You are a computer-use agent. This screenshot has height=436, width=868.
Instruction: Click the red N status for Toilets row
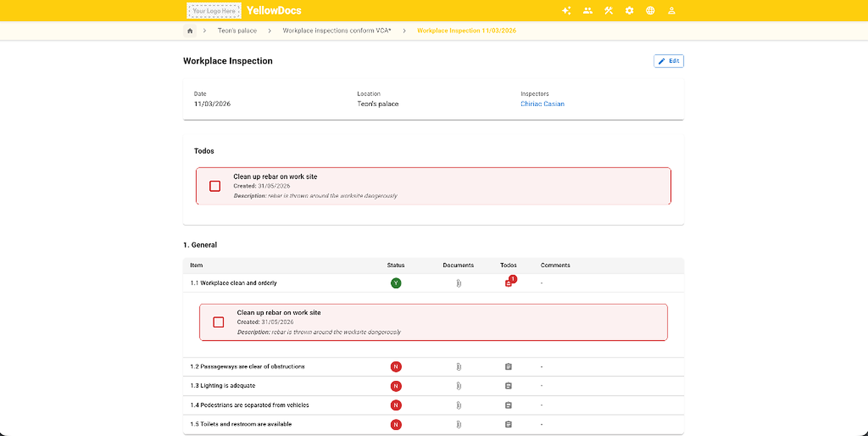(x=396, y=425)
